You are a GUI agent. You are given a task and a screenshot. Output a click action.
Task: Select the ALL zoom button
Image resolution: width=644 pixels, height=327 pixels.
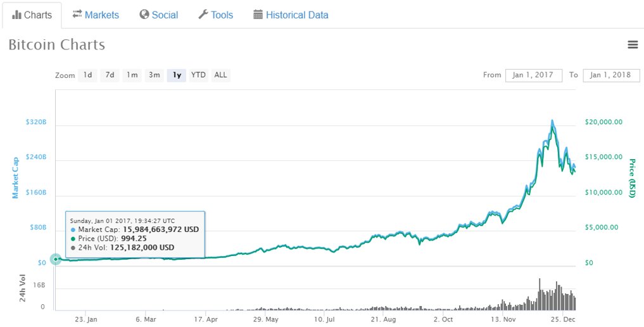(x=220, y=75)
